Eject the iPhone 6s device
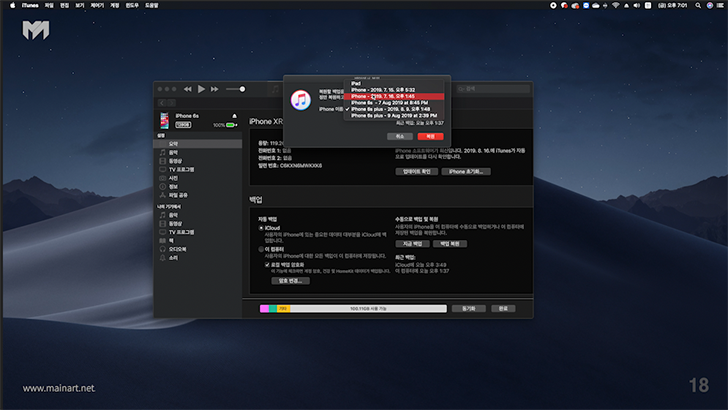The width and height of the screenshot is (728, 410). pyautogui.click(x=234, y=116)
